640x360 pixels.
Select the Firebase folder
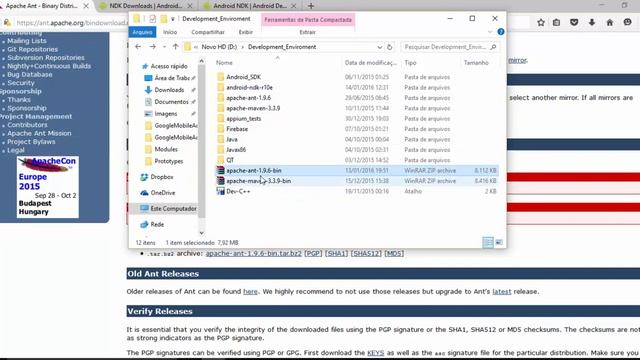[237, 129]
